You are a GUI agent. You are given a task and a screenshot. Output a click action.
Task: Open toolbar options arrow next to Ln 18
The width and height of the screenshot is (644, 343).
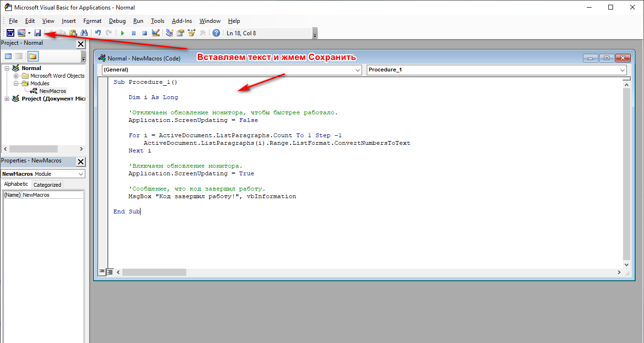(315, 33)
